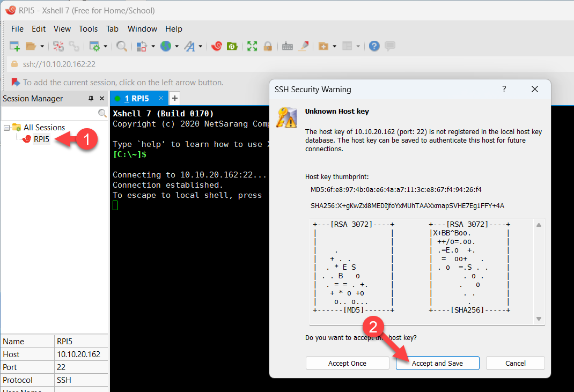
Task: Open the dropdown arrow beside the Open folder icon
Action: point(42,46)
